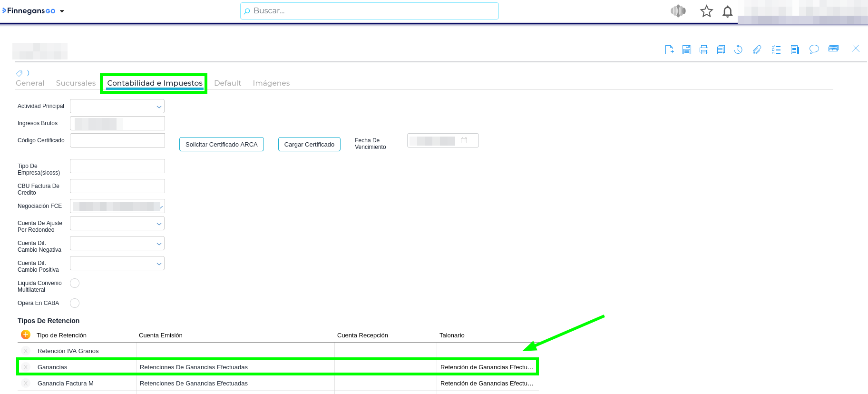Remove the Retención IVA Granos row
The height and width of the screenshot is (394, 868).
click(x=26, y=351)
